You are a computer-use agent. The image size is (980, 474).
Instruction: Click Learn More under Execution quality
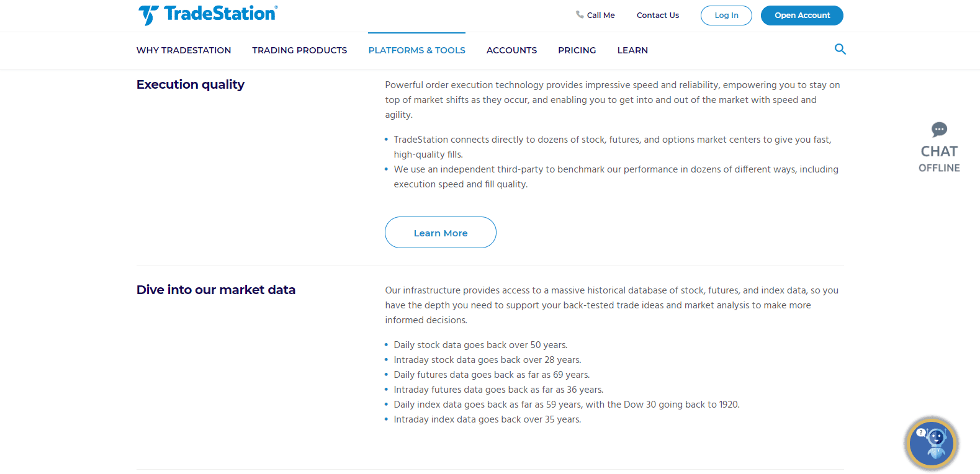point(440,233)
